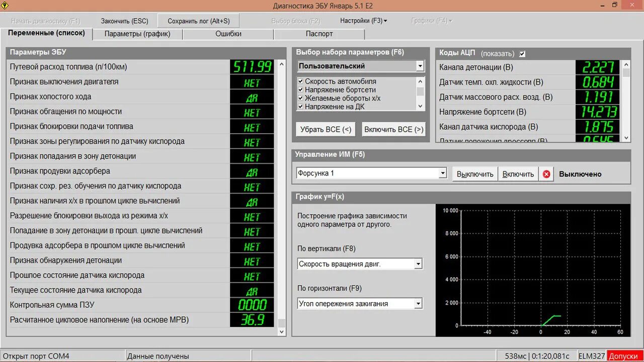Screen dimensions: 644x362
Task: Click the Включить ВСЕ (>) button
Action: [x=394, y=129]
